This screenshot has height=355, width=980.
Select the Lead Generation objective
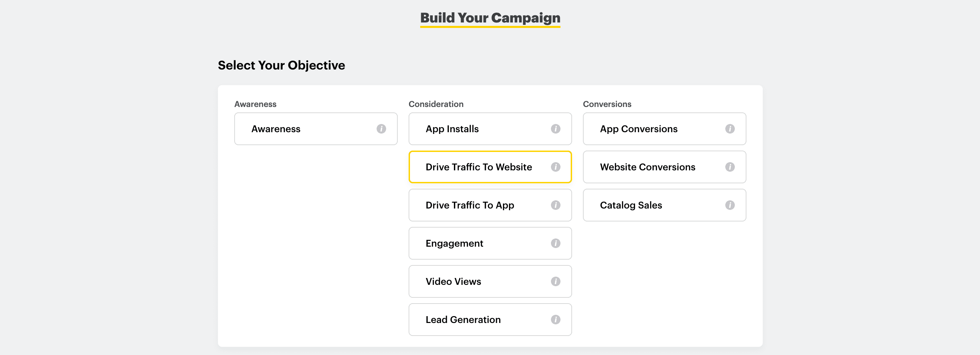(x=463, y=320)
